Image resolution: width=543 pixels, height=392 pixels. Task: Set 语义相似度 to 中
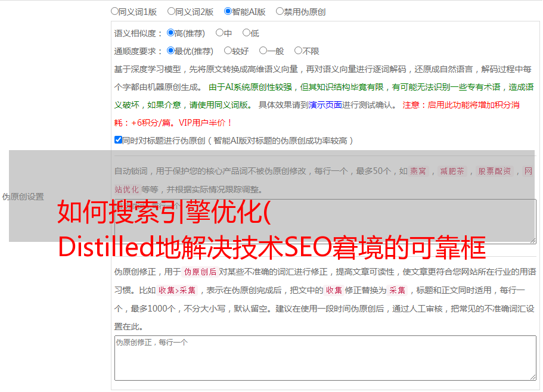tap(219, 33)
